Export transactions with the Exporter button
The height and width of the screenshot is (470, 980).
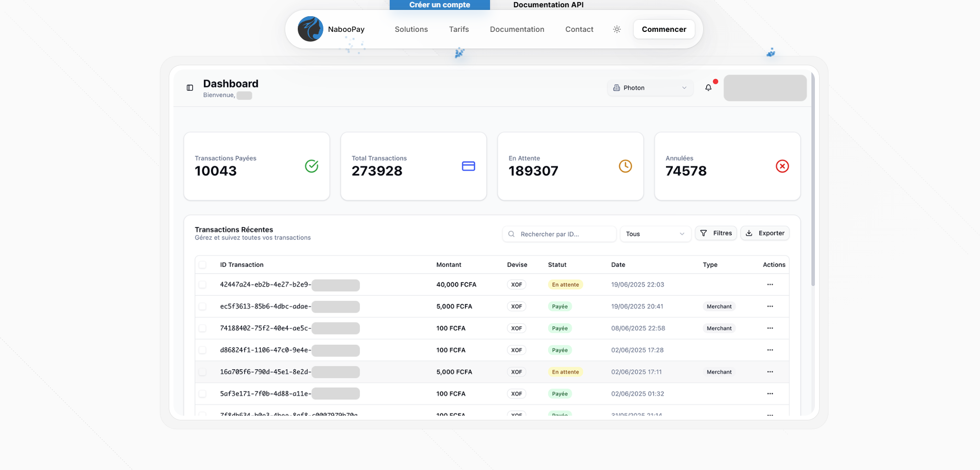765,233
